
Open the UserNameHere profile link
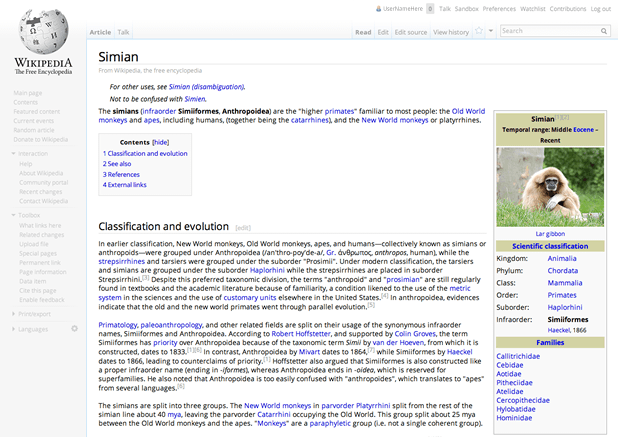[403, 9]
